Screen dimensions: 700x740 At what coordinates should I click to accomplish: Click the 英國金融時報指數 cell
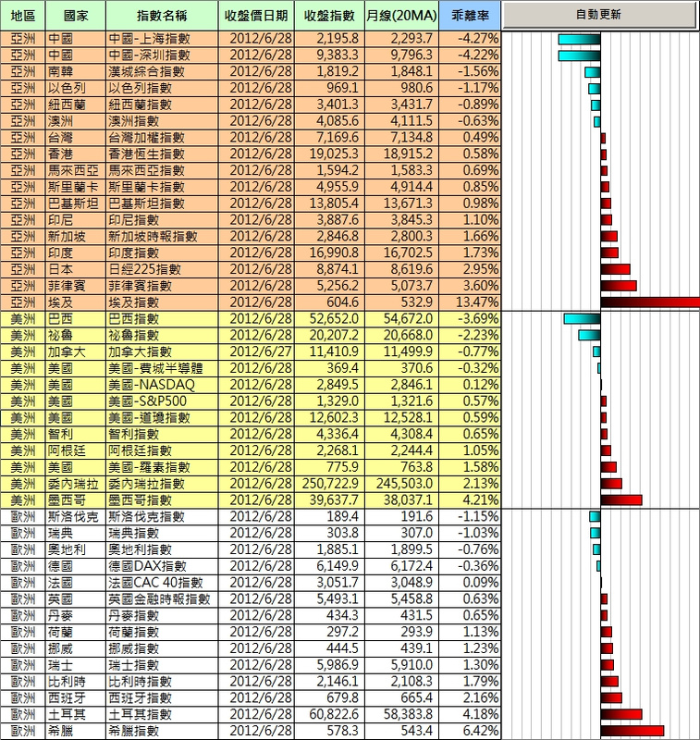162,599
